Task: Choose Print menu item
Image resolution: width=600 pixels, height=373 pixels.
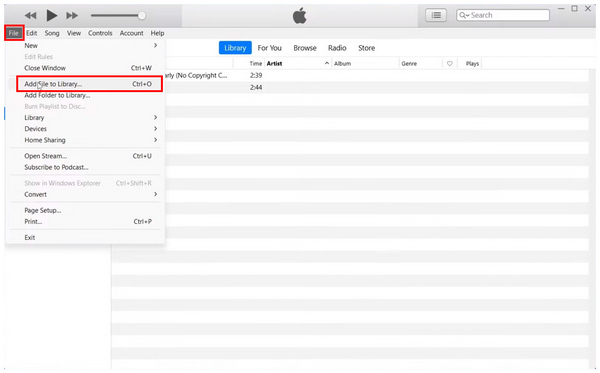Action: [x=85, y=222]
